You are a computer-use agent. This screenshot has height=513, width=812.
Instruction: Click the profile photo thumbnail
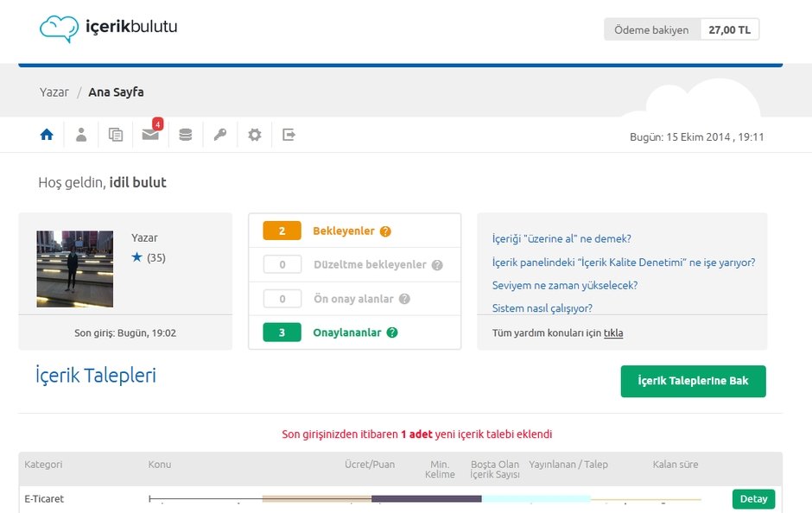point(74,269)
